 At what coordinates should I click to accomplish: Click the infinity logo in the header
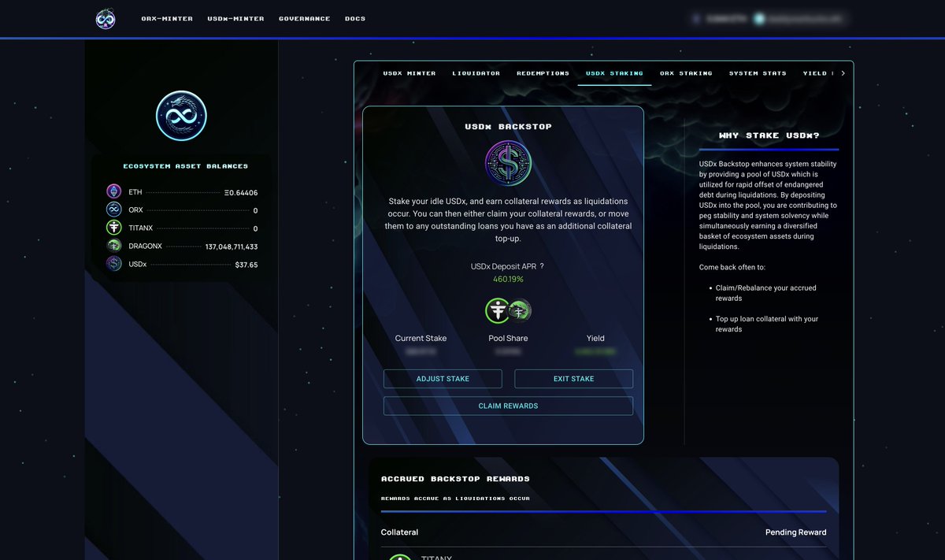tap(106, 19)
